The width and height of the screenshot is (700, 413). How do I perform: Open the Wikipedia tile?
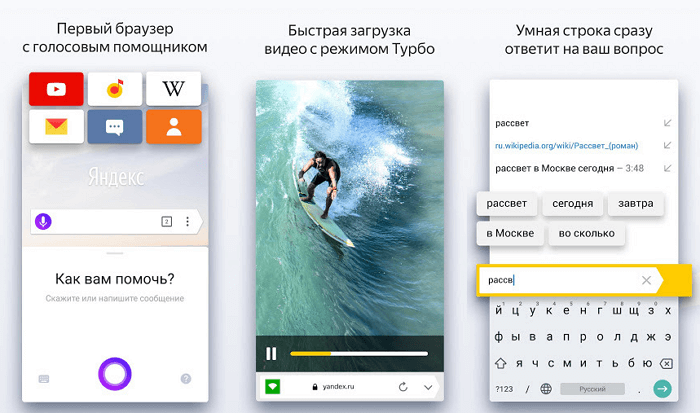coord(173,89)
